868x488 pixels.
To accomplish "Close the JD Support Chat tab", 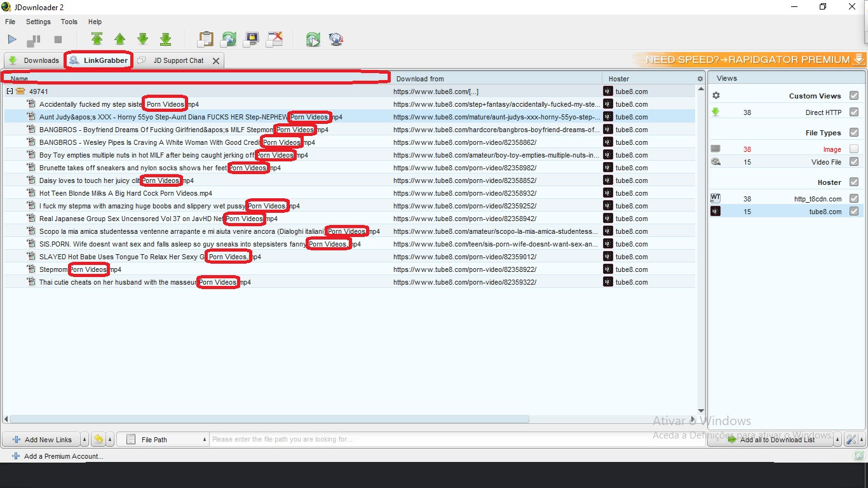I will tap(216, 61).
